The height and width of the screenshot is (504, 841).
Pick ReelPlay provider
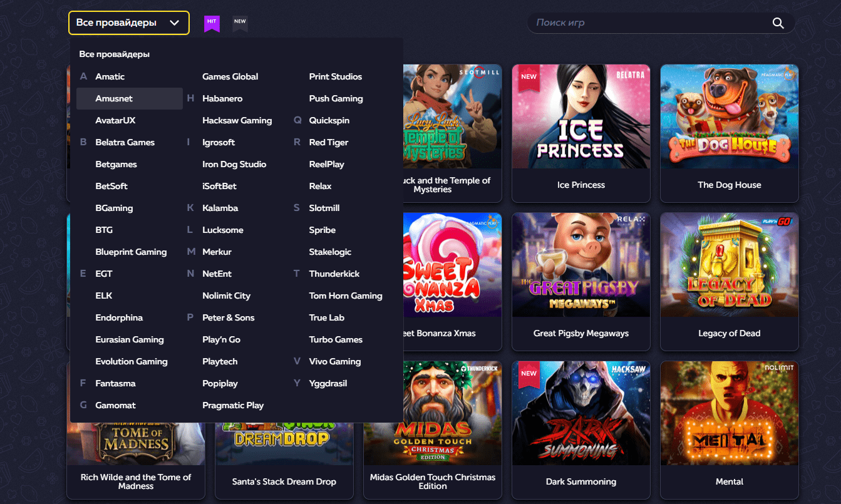[x=327, y=164]
